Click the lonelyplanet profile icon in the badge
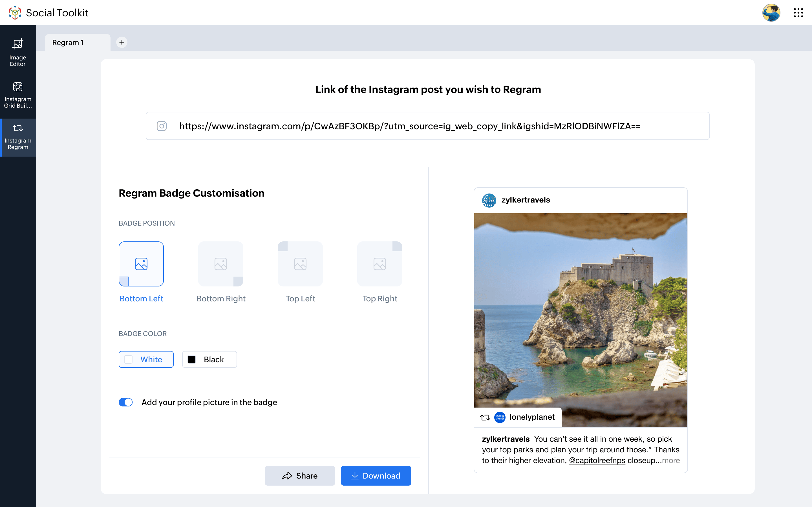Viewport: 812px width, 507px height. [x=500, y=417]
